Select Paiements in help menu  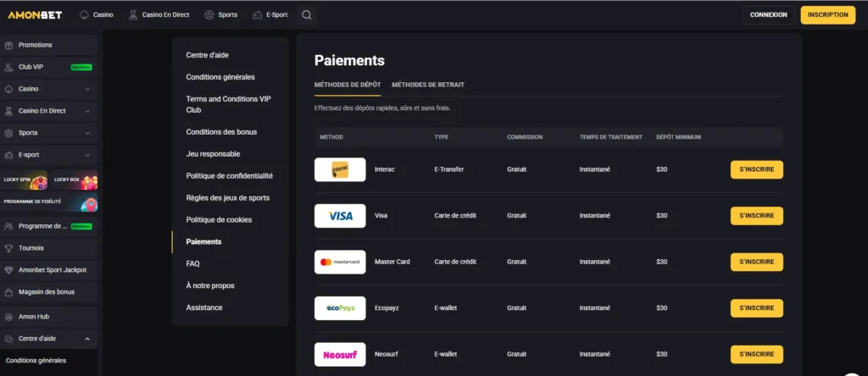[x=203, y=241]
